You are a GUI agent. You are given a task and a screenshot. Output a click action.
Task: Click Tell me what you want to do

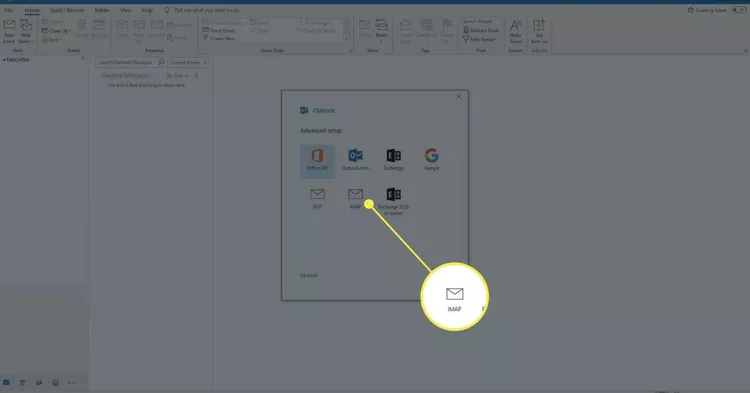(x=207, y=10)
